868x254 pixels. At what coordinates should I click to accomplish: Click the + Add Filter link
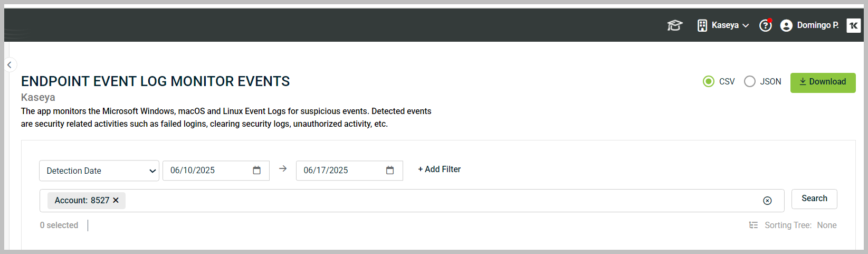[440, 169]
